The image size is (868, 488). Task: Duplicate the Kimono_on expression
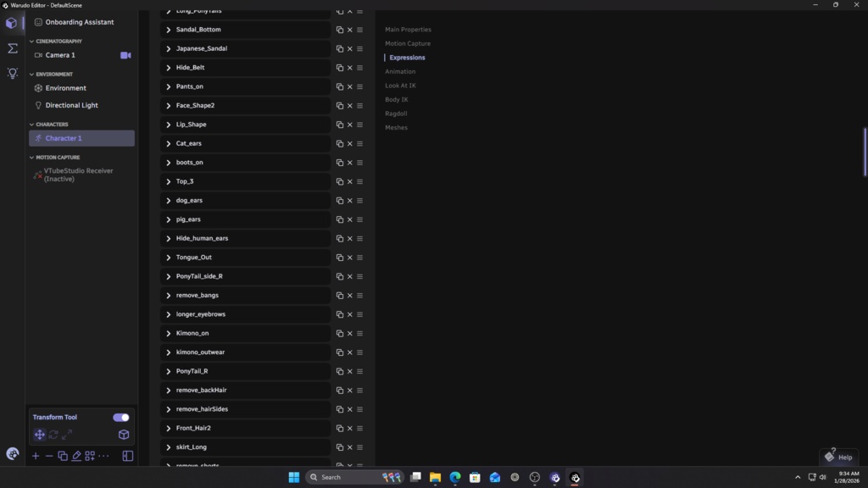pos(340,334)
